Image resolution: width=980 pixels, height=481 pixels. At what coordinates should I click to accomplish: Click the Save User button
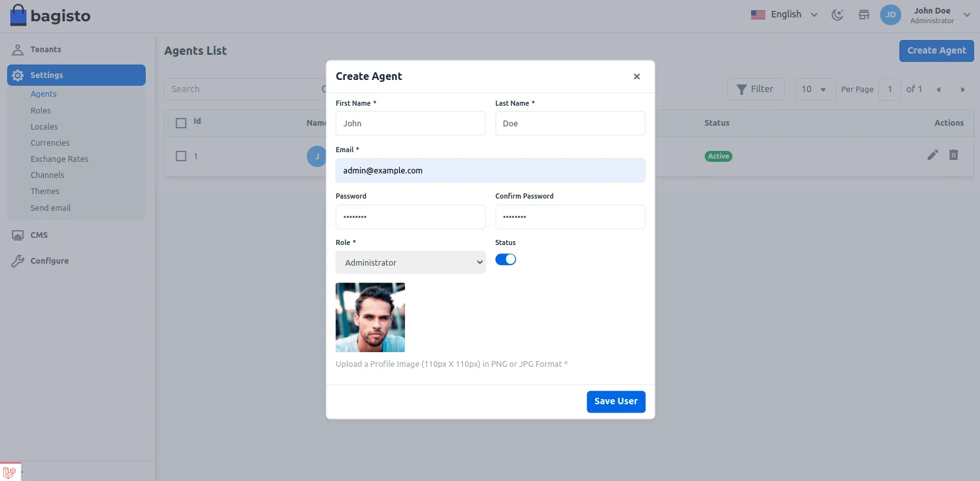coord(615,401)
